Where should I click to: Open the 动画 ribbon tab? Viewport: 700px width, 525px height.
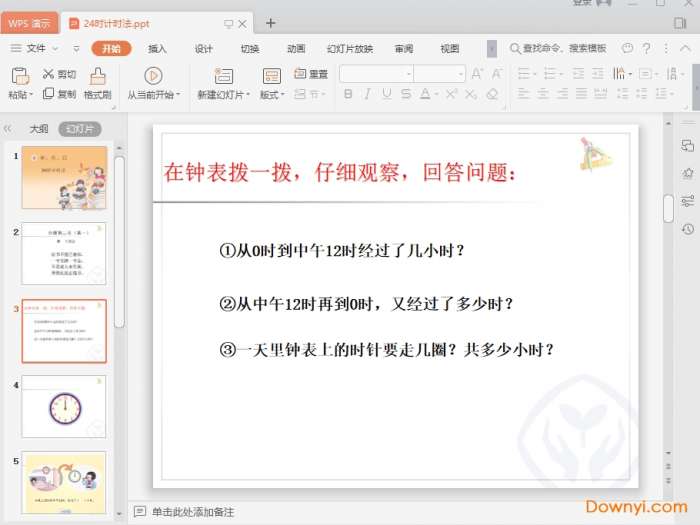pos(296,48)
